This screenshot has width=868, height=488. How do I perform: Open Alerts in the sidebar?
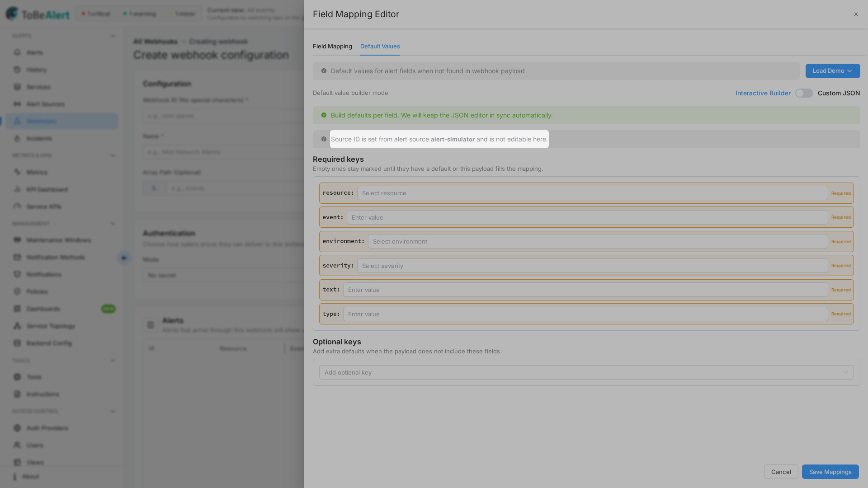(62, 52)
